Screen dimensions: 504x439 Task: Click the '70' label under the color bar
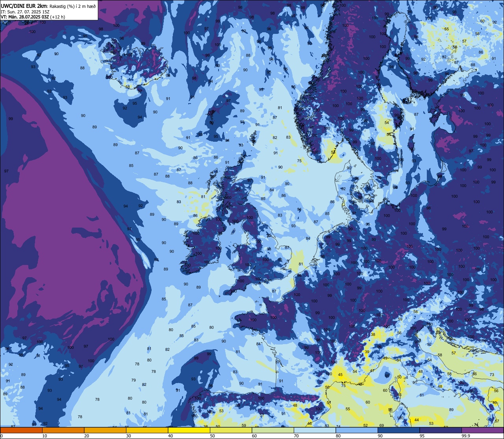297,436
